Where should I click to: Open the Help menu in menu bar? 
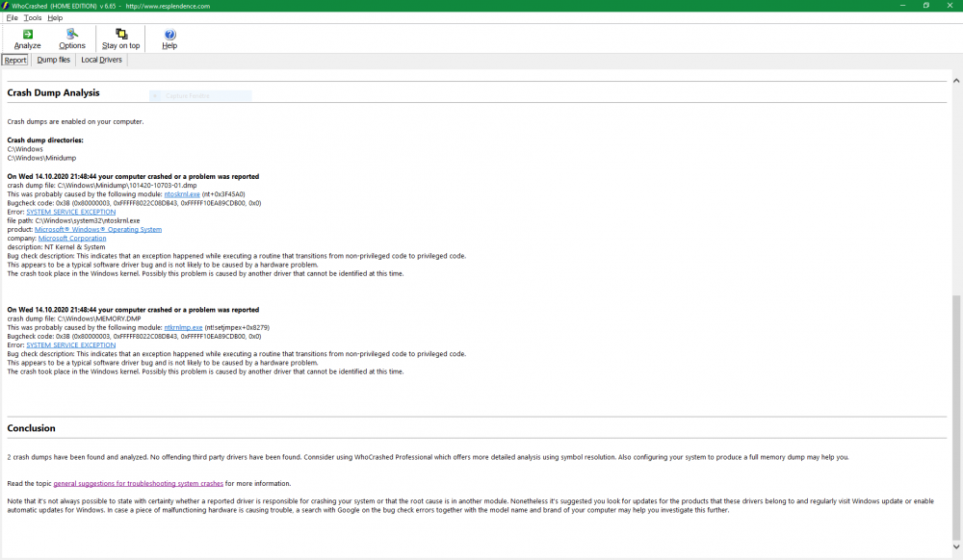coord(55,17)
